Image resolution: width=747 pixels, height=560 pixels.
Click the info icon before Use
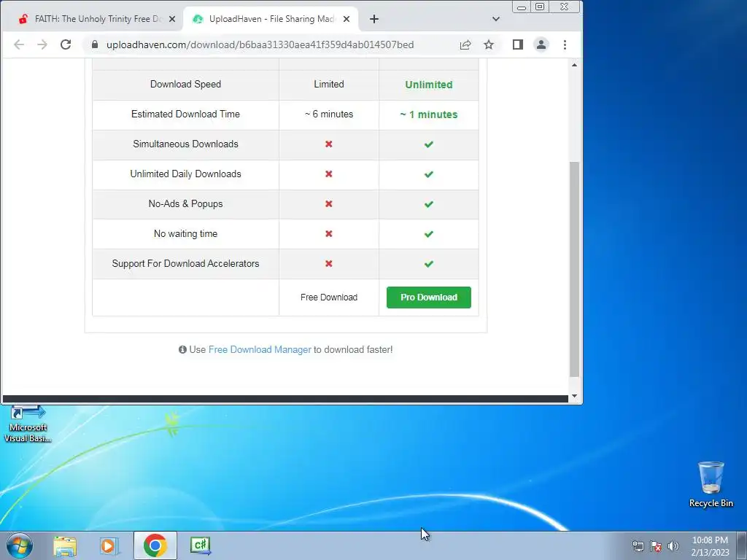(182, 349)
